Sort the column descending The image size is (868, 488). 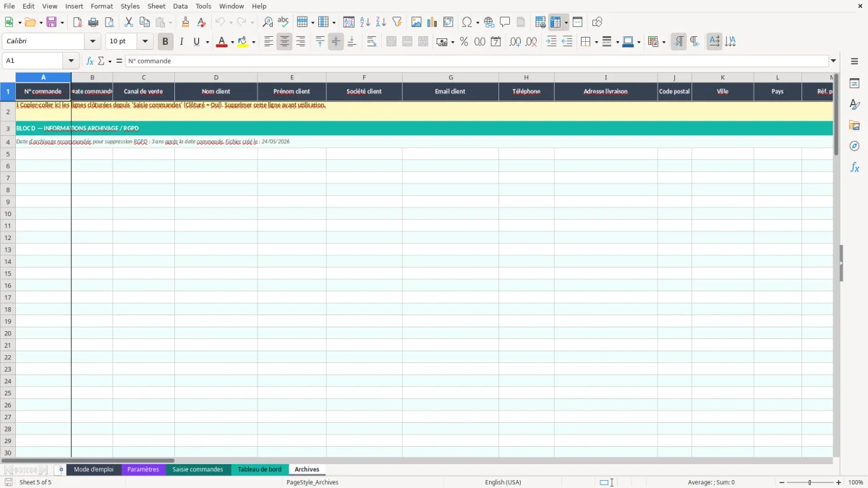(x=381, y=22)
